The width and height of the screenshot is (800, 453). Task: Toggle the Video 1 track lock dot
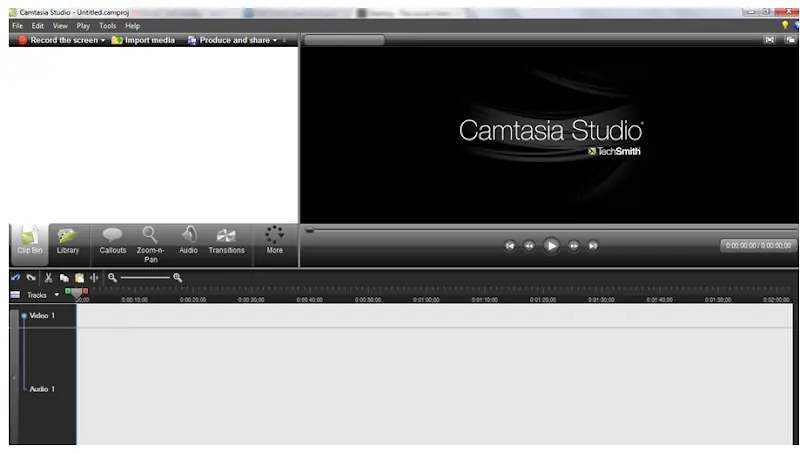pyautogui.click(x=23, y=316)
